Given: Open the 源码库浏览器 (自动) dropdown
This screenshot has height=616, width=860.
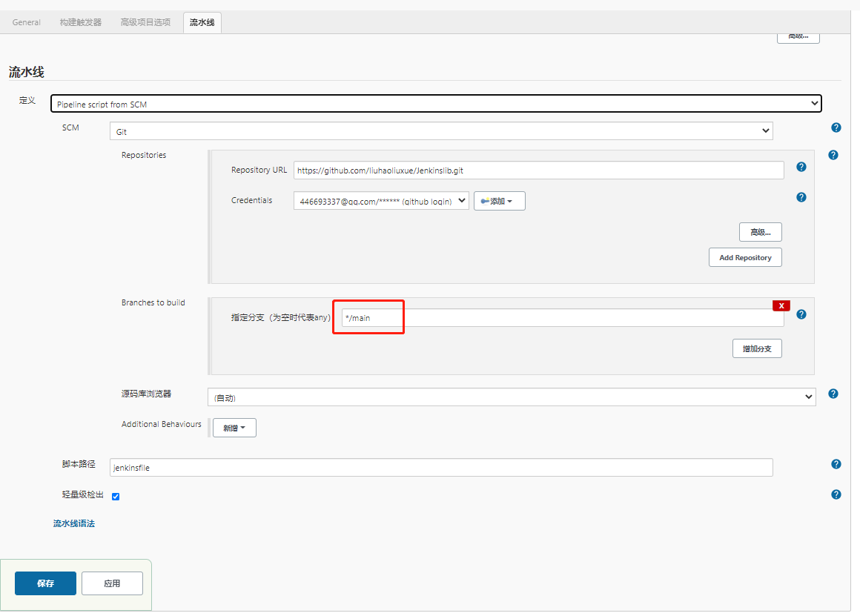Looking at the screenshot, I should tap(512, 397).
